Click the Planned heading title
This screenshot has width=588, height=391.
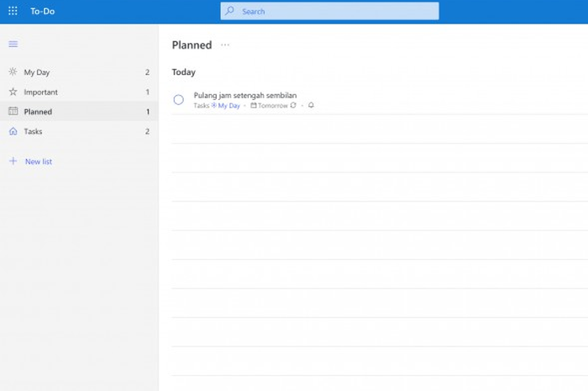coord(192,45)
